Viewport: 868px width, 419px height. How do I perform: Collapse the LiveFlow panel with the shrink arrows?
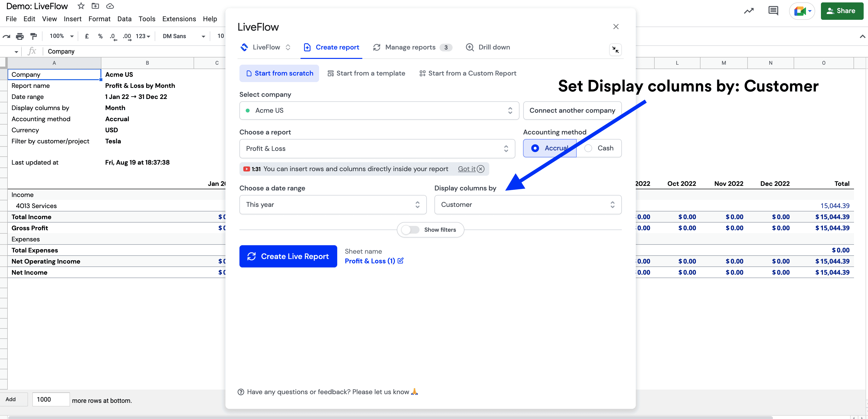click(x=615, y=49)
